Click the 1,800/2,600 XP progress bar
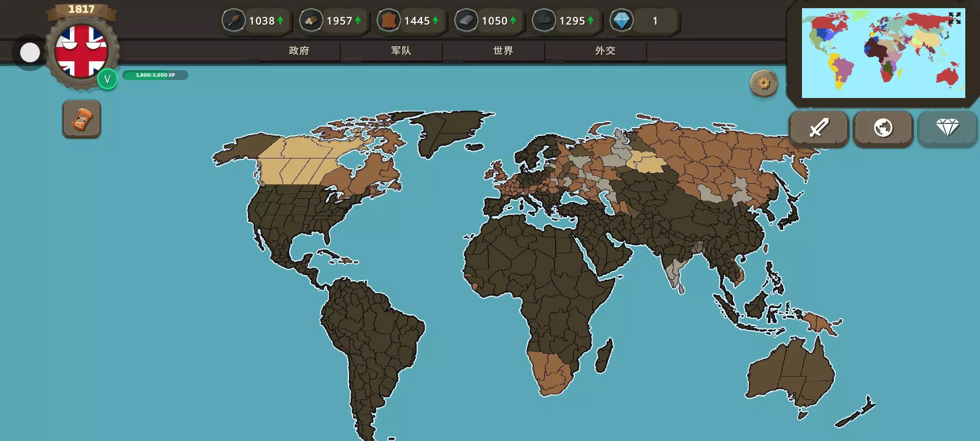Image resolution: width=980 pixels, height=441 pixels. point(155,75)
